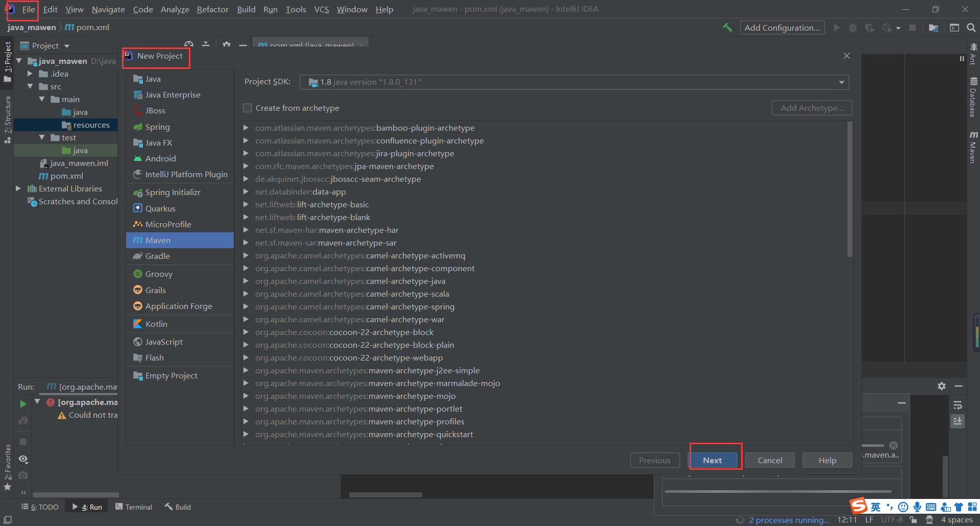Toggle Sogou input English mode indicator
This screenshot has width=980, height=526.
click(x=875, y=507)
